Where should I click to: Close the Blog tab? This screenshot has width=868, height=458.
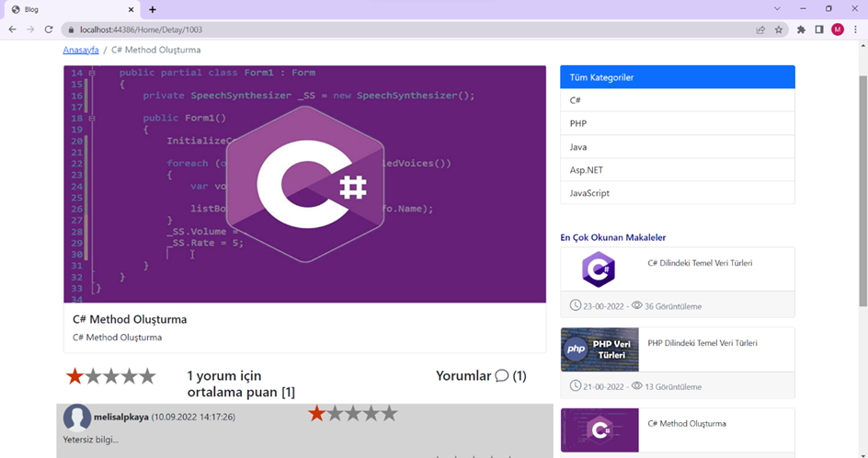pos(131,9)
